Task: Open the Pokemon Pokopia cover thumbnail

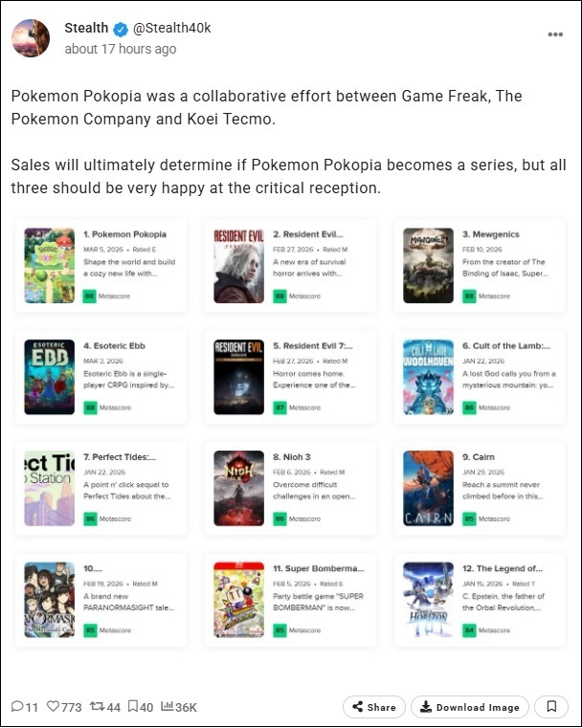Action: pyautogui.click(x=50, y=265)
